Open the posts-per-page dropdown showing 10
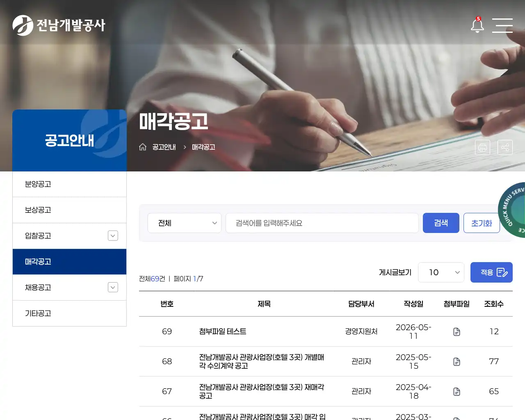The height and width of the screenshot is (420, 525). tap(441, 272)
